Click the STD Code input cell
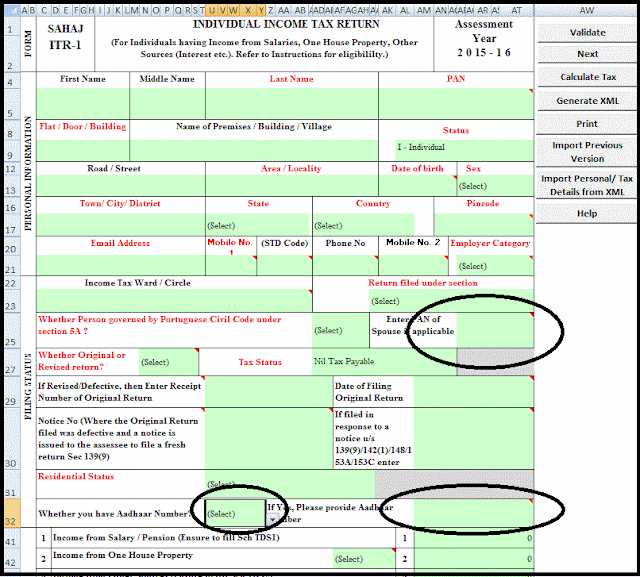640x577 pixels. click(284, 266)
